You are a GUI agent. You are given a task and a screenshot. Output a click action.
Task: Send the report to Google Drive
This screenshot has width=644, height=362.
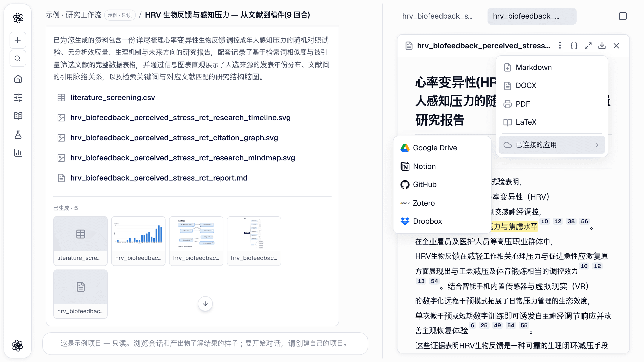[442, 148]
